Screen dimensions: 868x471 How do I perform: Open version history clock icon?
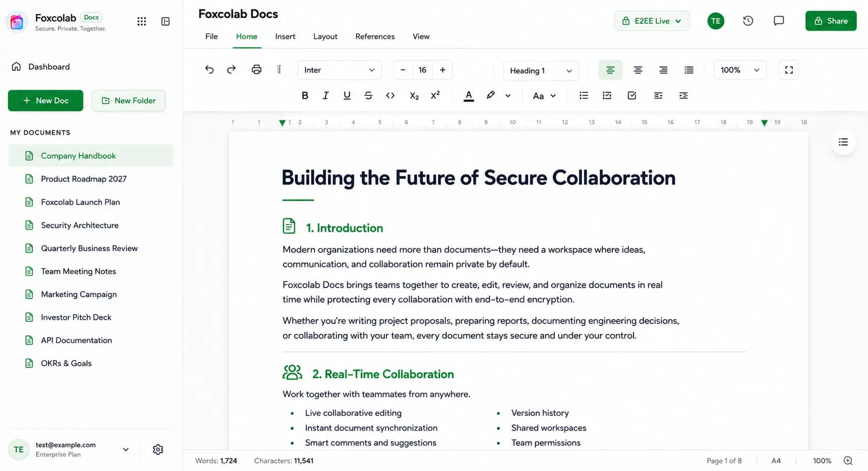pos(748,21)
